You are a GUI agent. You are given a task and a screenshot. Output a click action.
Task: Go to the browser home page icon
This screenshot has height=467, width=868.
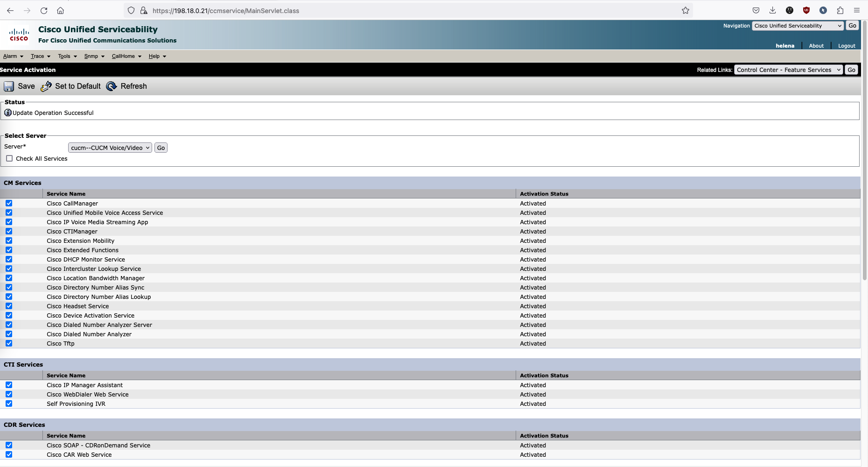tap(61, 10)
